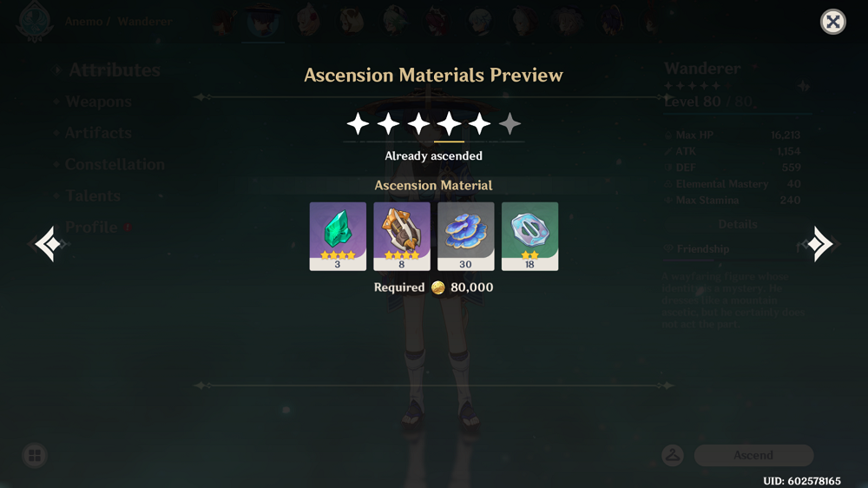Open the Talents menu entry

tap(93, 195)
